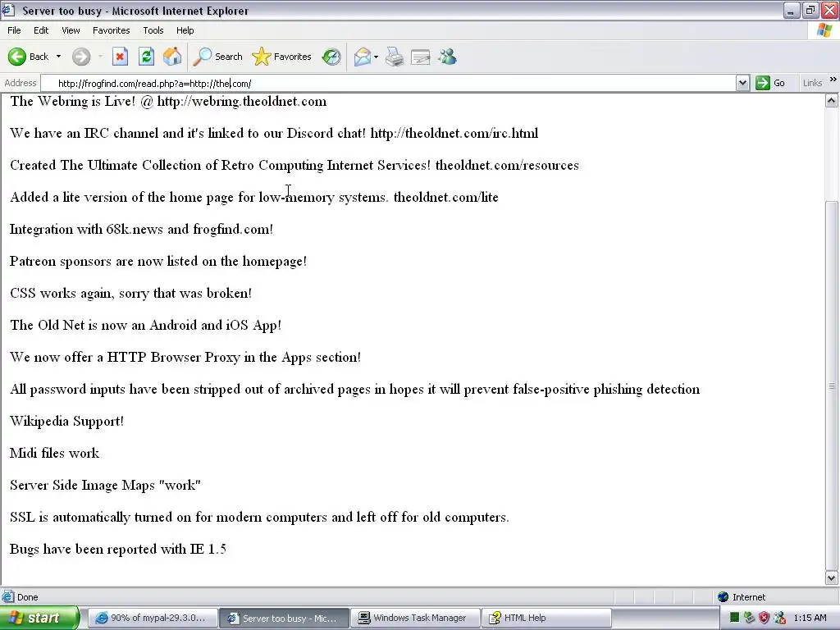Open Favorites star in toolbar
840x630 pixels.
(x=282, y=57)
